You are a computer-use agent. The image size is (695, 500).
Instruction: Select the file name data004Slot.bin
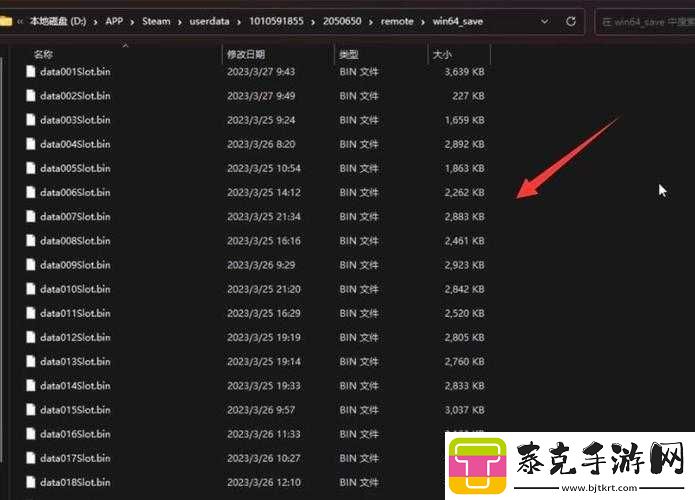[75, 144]
